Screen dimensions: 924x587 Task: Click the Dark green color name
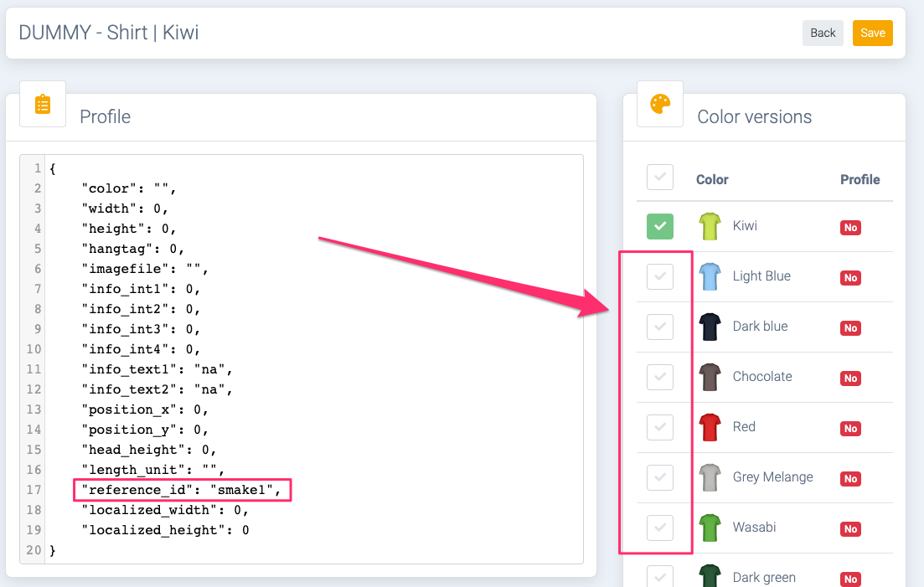coord(764,578)
